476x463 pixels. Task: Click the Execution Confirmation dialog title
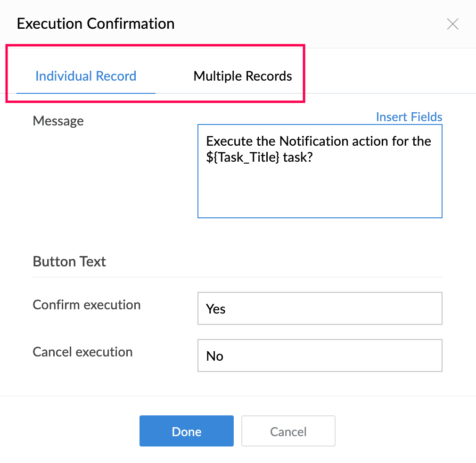click(96, 24)
